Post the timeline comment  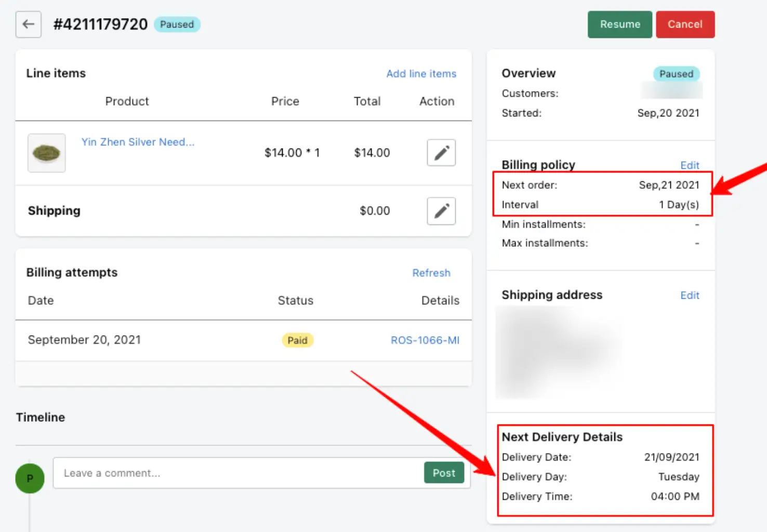click(x=444, y=473)
